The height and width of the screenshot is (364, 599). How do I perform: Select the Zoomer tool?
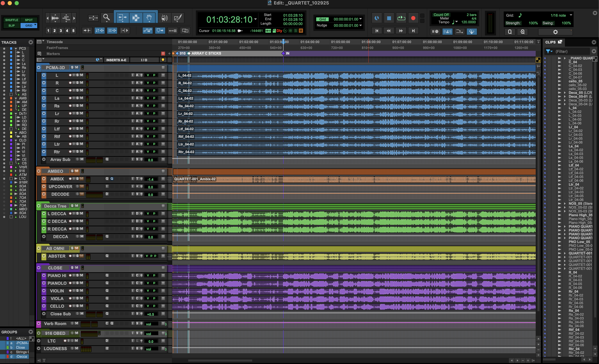tap(106, 17)
